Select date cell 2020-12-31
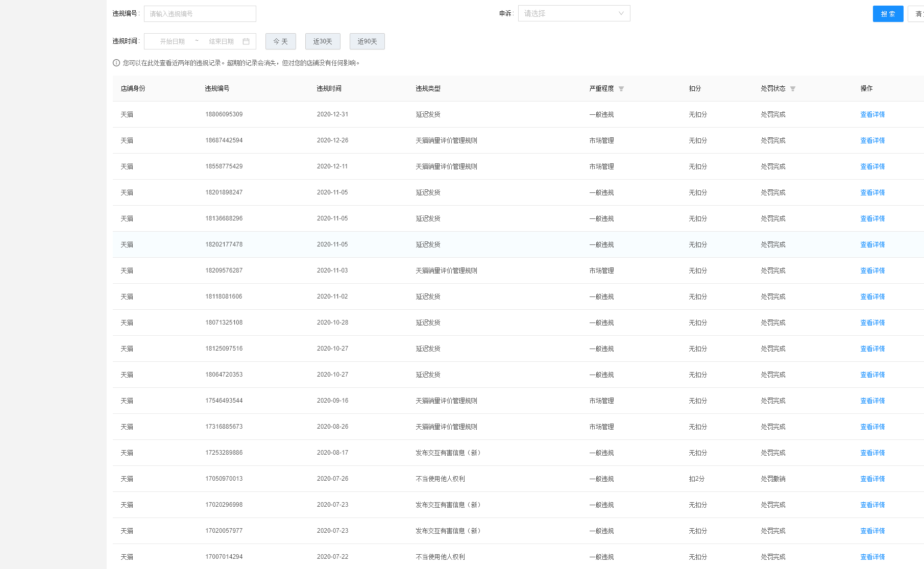Viewport: 924px width, 569px height. click(x=332, y=114)
